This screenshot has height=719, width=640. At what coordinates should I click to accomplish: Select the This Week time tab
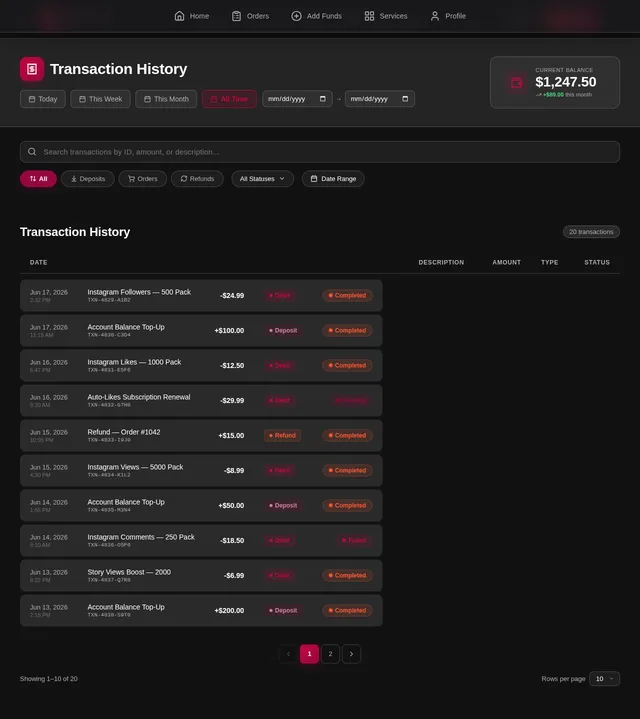[100, 99]
